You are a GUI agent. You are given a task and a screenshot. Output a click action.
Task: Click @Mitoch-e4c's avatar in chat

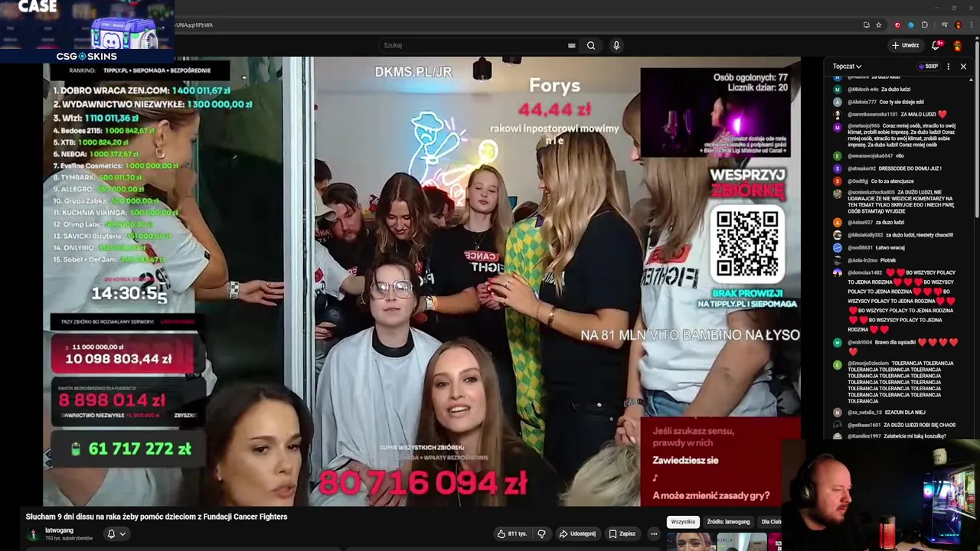(838, 90)
